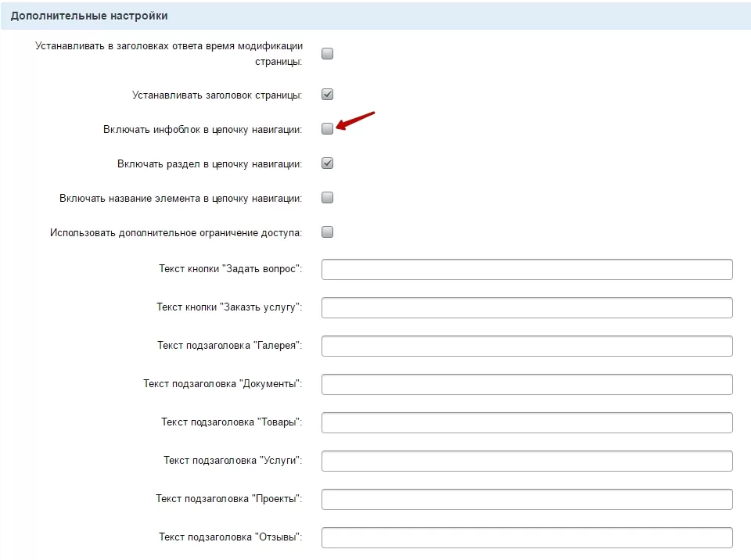Click label "Включать инфоблок в цепочку навигации"
Screen dimensions: 751x560
pyautogui.click(x=203, y=130)
